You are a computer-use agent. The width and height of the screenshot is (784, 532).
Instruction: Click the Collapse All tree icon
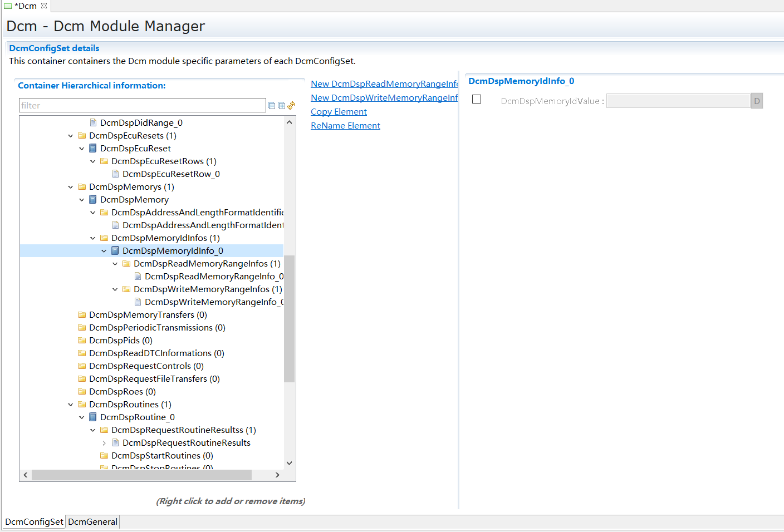(272, 106)
